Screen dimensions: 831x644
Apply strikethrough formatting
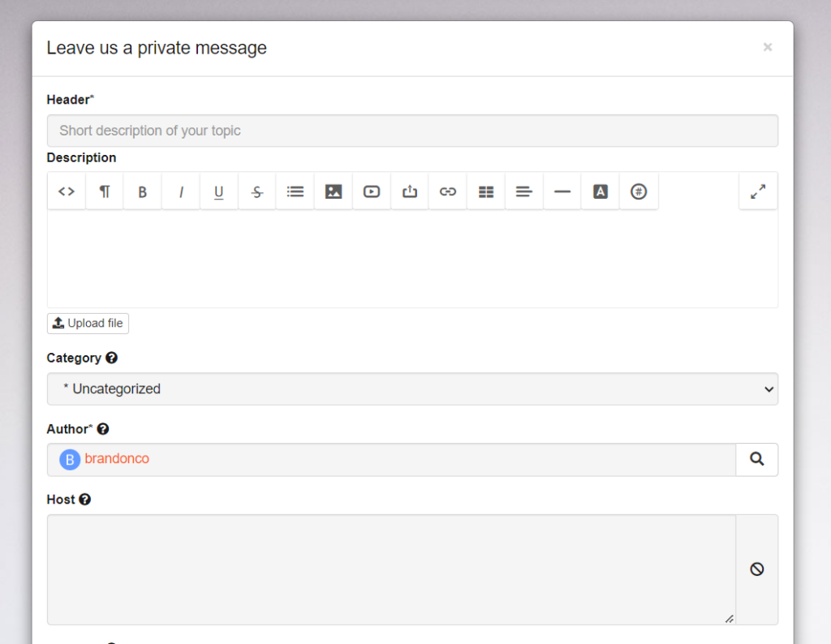pyautogui.click(x=257, y=191)
